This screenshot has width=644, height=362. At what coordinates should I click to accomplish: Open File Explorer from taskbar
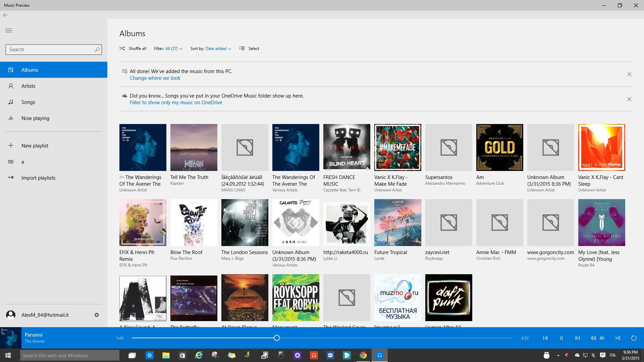(x=166, y=355)
